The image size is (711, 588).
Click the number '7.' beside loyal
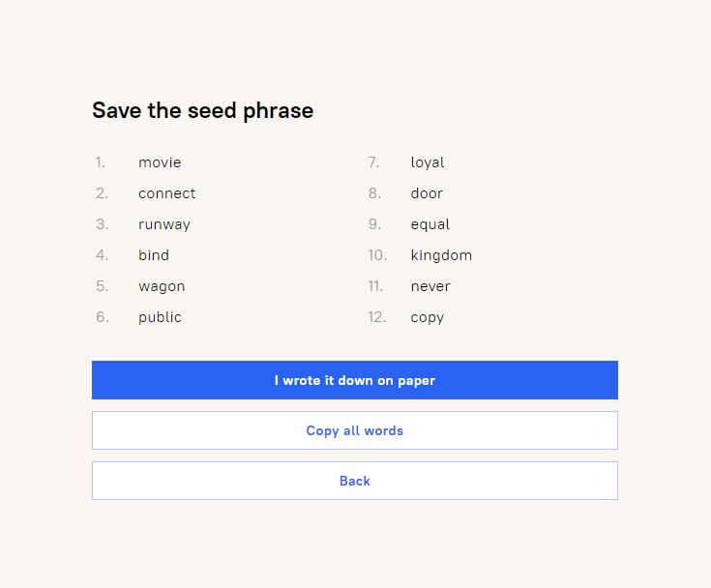[x=373, y=162]
